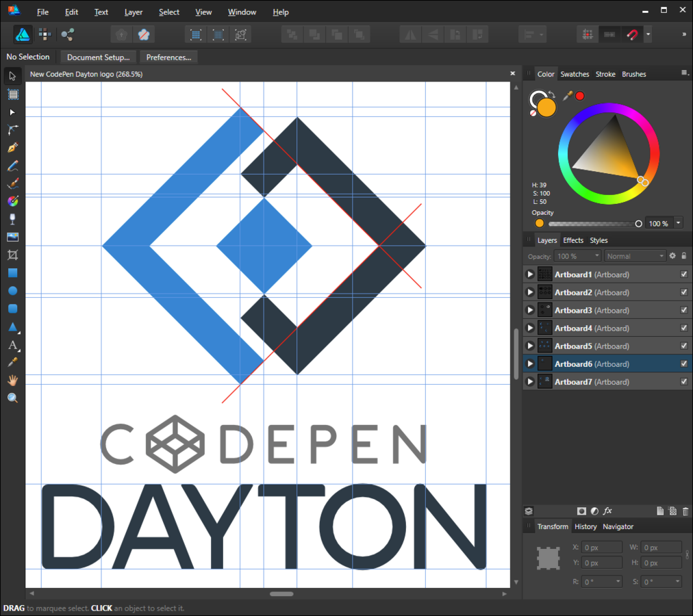Viewport: 693px width, 616px height.
Task: Expand the Artboard1 layer
Action: point(530,274)
